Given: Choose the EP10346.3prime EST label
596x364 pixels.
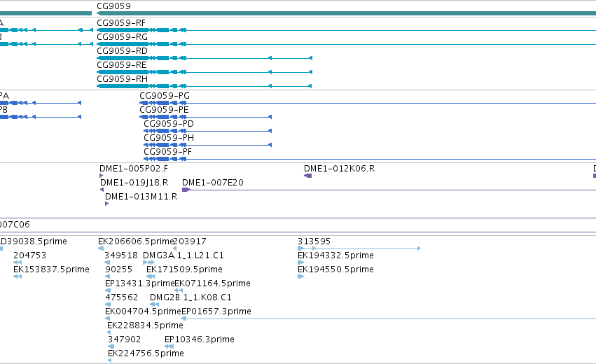Looking at the screenshot, I should 200,339.
